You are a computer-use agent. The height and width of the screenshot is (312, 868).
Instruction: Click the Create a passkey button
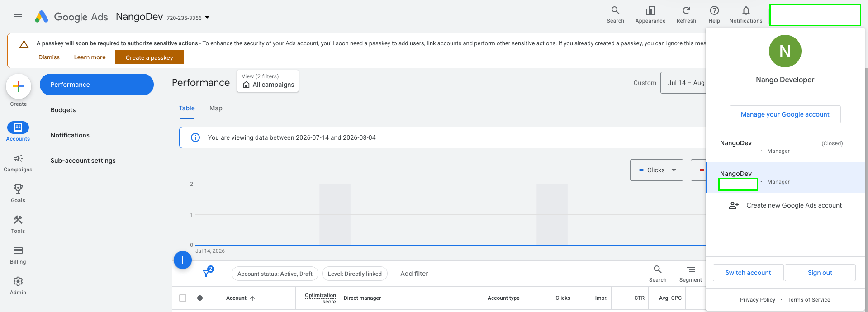149,57
